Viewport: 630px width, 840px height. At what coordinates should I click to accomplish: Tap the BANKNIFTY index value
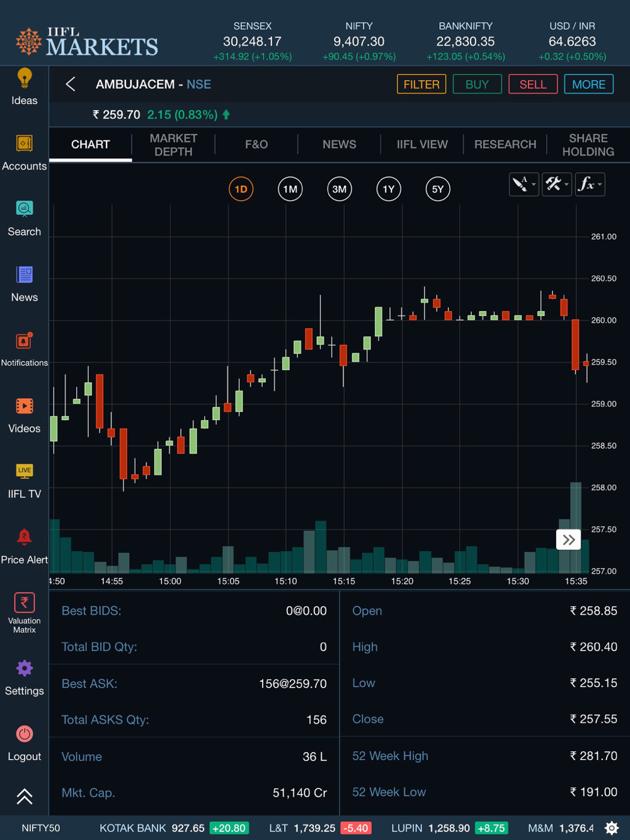click(466, 42)
